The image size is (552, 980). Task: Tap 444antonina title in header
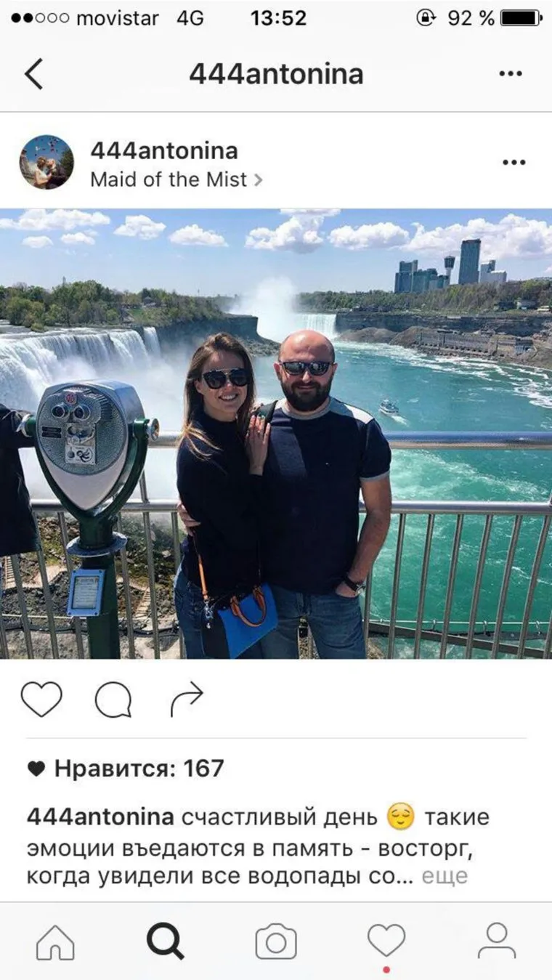pos(276,74)
